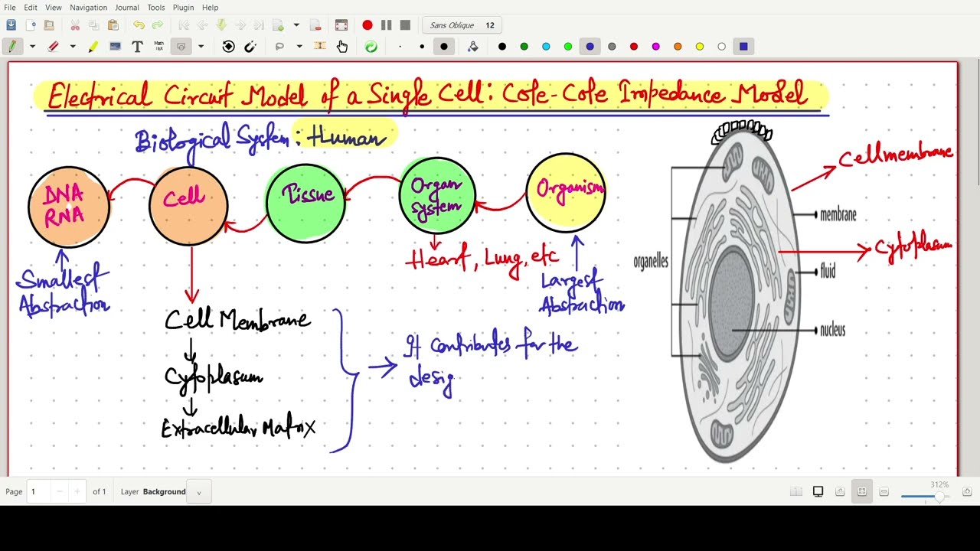This screenshot has height=551, width=980.
Task: Insert a new page after current
Action: pyautogui.click(x=279, y=25)
